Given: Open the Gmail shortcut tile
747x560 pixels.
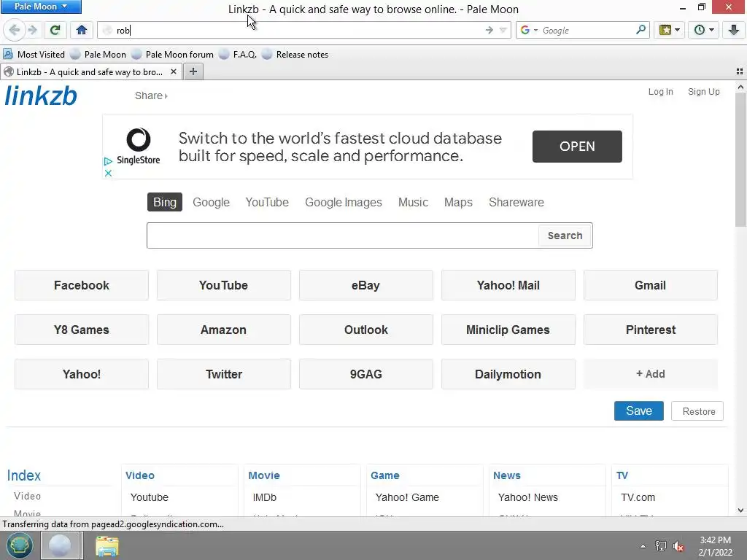Looking at the screenshot, I should [x=650, y=285].
